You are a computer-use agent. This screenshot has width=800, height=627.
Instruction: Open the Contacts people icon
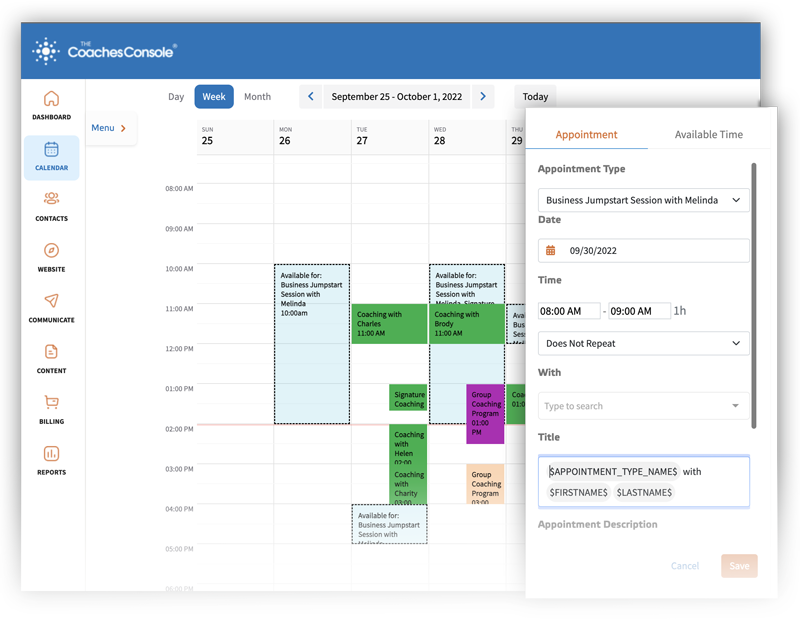coord(51,198)
